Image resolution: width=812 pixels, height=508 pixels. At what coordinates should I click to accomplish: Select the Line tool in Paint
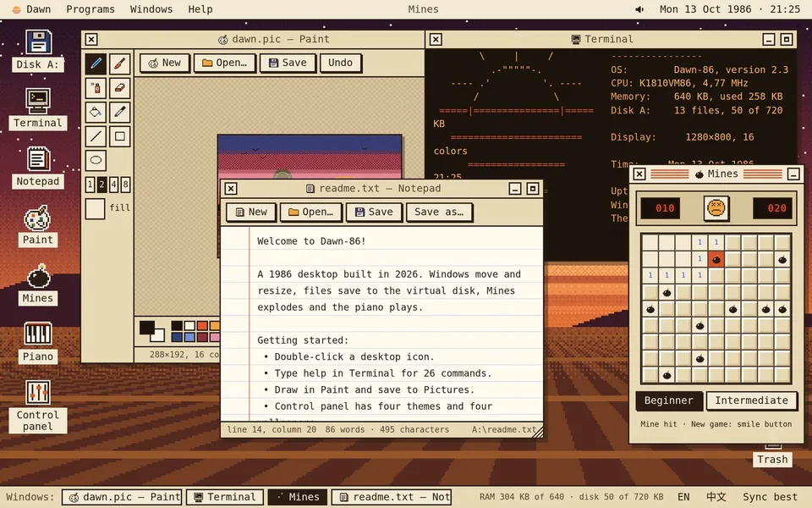96,136
